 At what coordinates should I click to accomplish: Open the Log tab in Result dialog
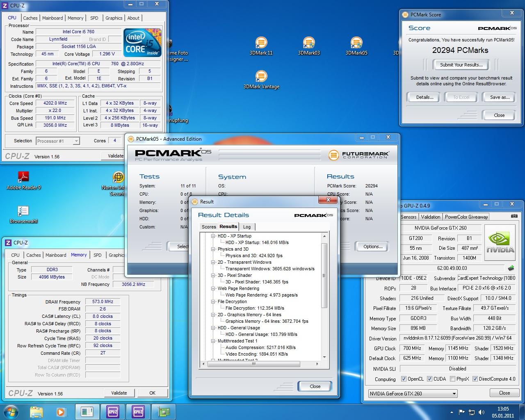tap(247, 227)
